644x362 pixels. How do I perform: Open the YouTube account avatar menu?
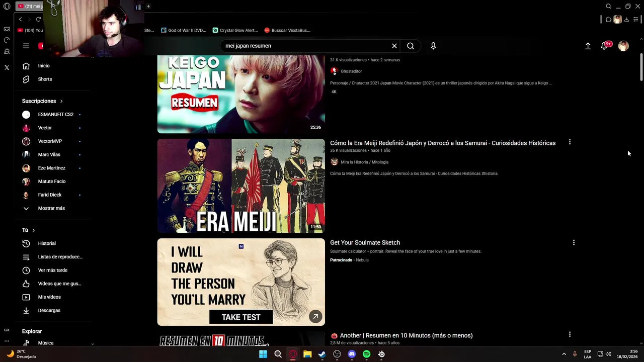click(623, 46)
